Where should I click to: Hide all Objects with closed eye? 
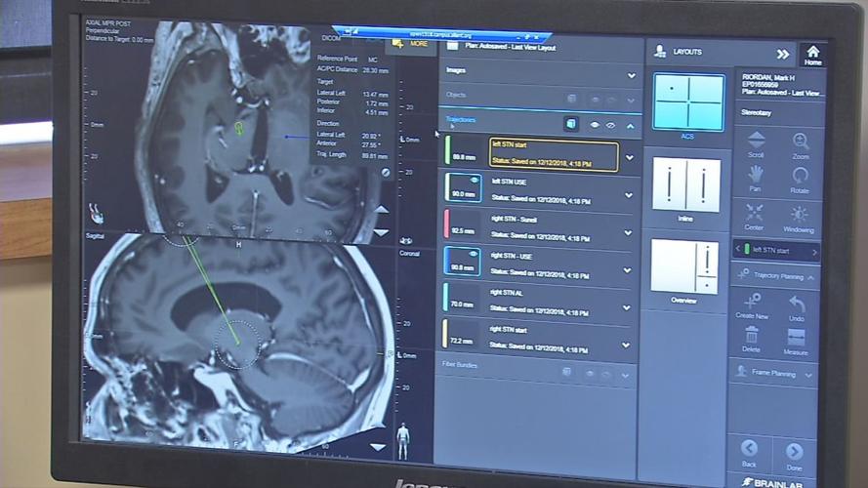click(x=611, y=101)
